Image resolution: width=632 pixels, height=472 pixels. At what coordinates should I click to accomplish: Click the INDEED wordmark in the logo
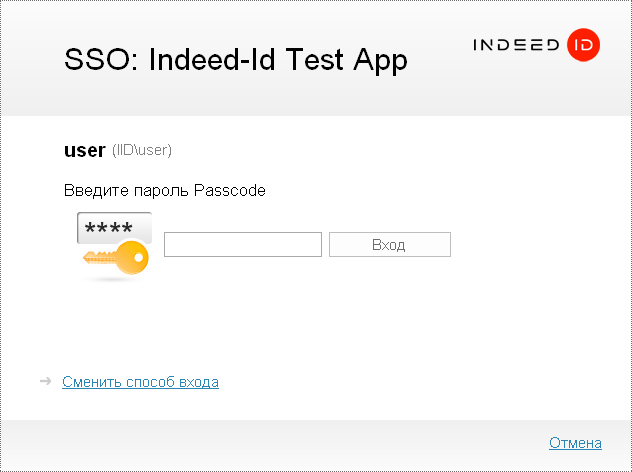point(516,45)
